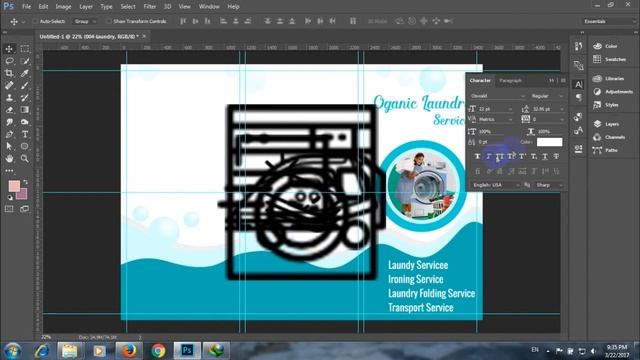This screenshot has height=360, width=640.
Task: Select the Horizontal Type tool
Action: pyautogui.click(x=24, y=134)
